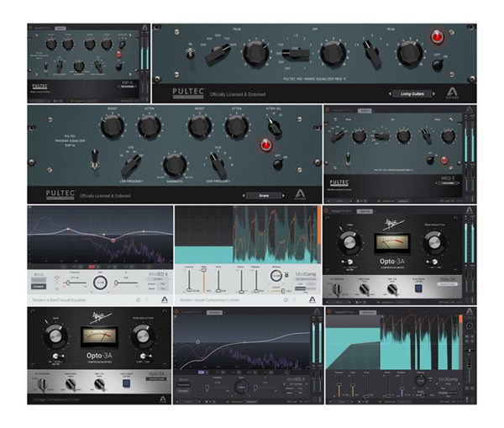504x428 pixels.
Task: Toggle the Meter switch in FX Rack Opto-3A
Action: point(347,262)
